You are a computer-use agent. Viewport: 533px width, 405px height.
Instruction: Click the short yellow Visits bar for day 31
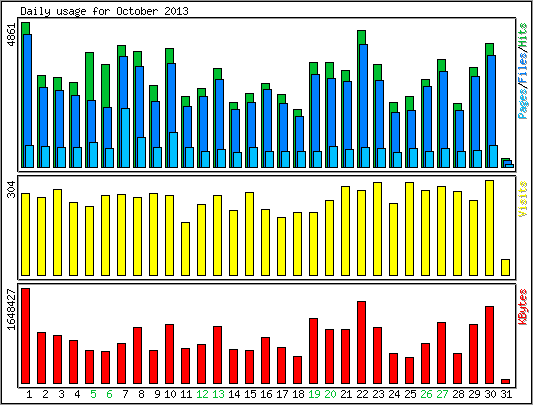pyautogui.click(x=505, y=267)
